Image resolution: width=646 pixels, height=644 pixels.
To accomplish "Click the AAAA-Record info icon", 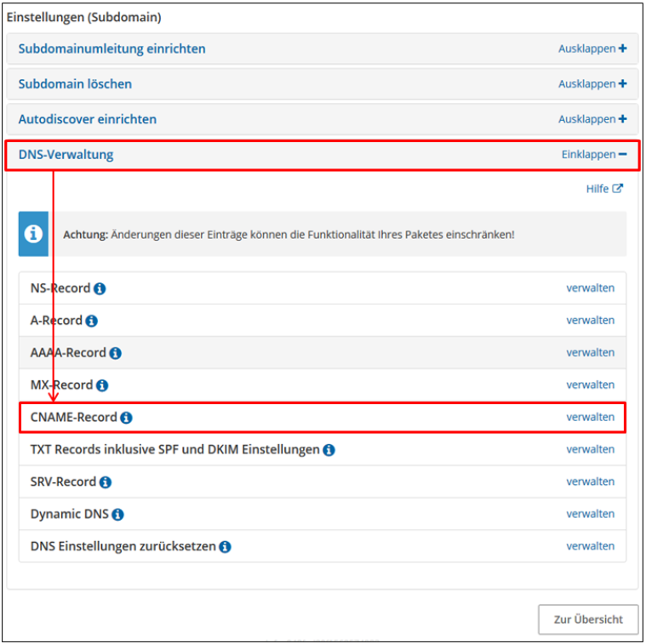I will [116, 353].
